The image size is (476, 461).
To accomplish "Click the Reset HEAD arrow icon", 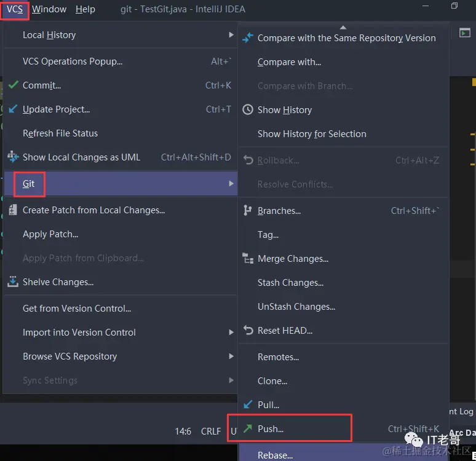I will pos(248,330).
